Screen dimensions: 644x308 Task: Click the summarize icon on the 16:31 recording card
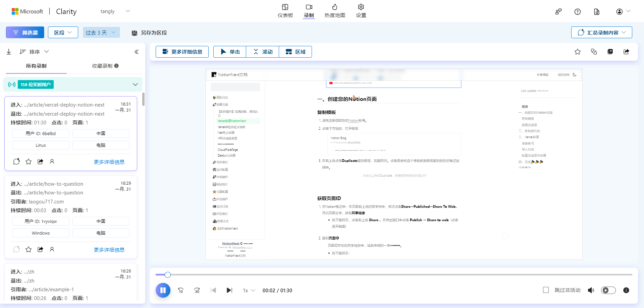coord(16,162)
